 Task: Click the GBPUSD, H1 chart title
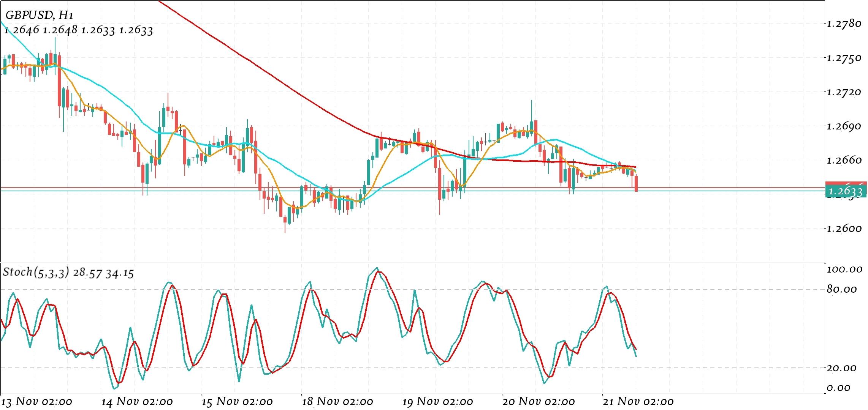(x=39, y=15)
